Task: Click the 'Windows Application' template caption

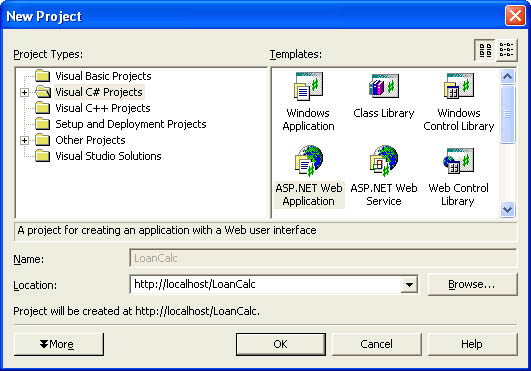Action: tap(308, 119)
